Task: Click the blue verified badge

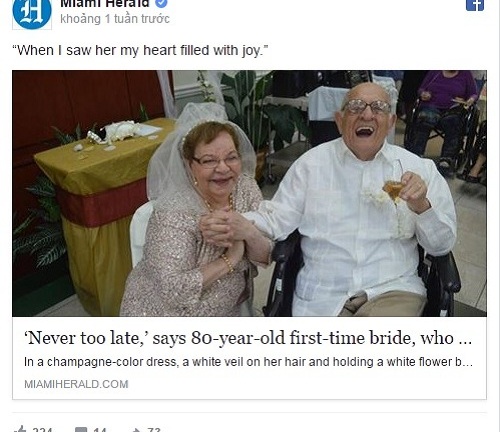Action: click(x=162, y=3)
